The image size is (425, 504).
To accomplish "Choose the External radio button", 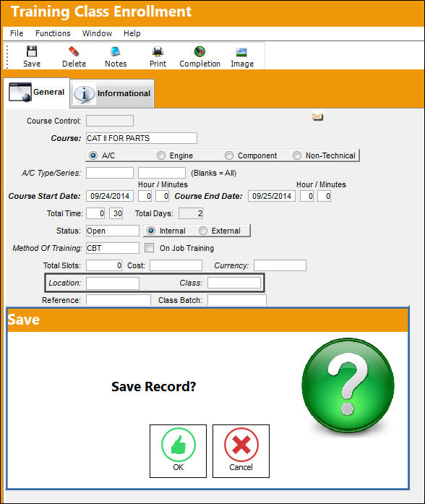I will pyautogui.click(x=202, y=231).
